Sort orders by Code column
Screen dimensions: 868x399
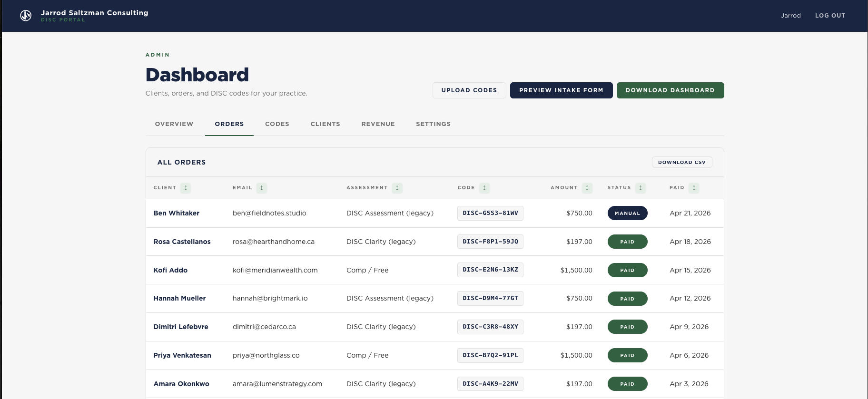[x=484, y=188]
